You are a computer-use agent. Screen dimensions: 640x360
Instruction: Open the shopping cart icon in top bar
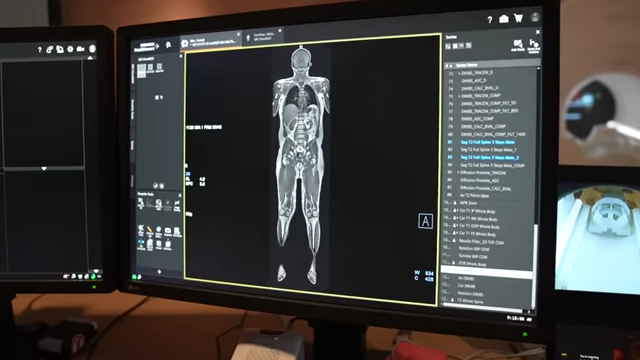[518, 18]
